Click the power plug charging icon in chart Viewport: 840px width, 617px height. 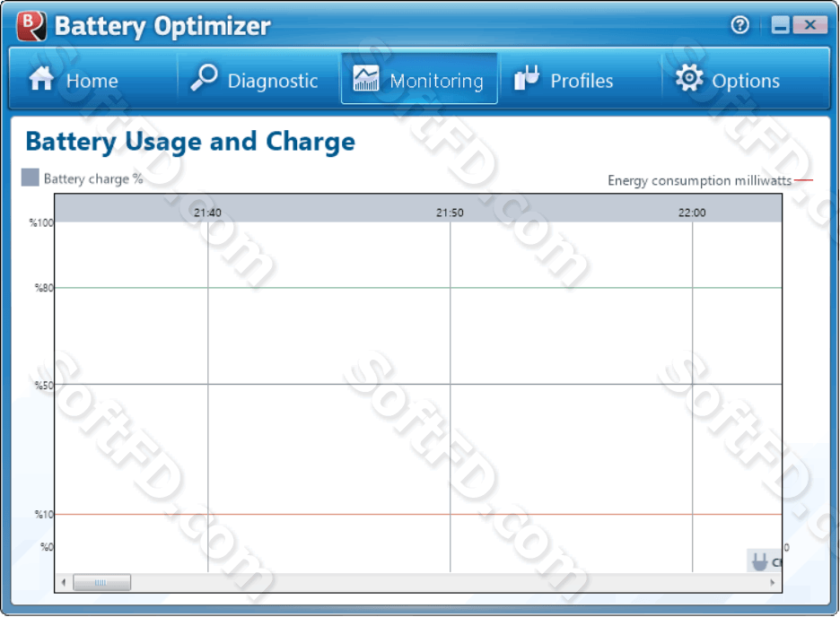pos(759,561)
